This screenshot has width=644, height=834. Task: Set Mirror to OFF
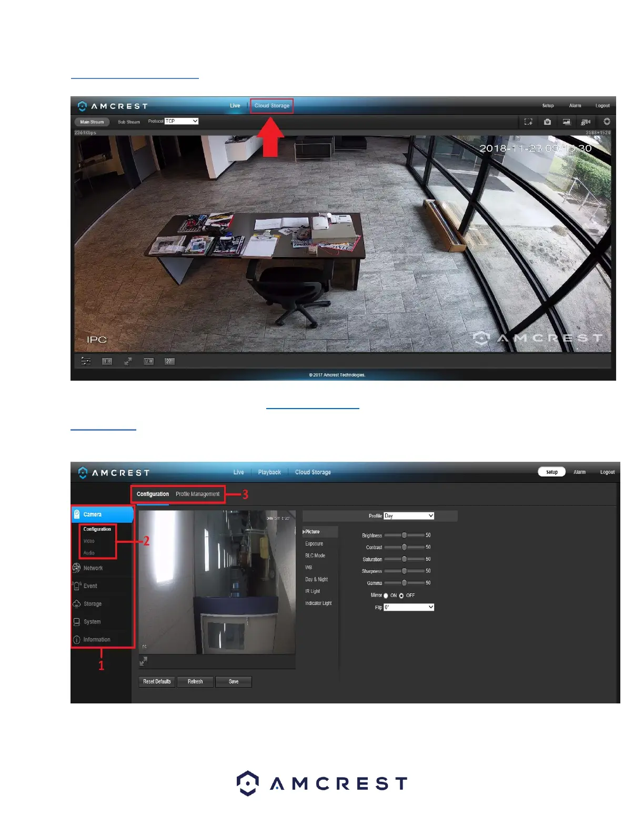(x=401, y=595)
